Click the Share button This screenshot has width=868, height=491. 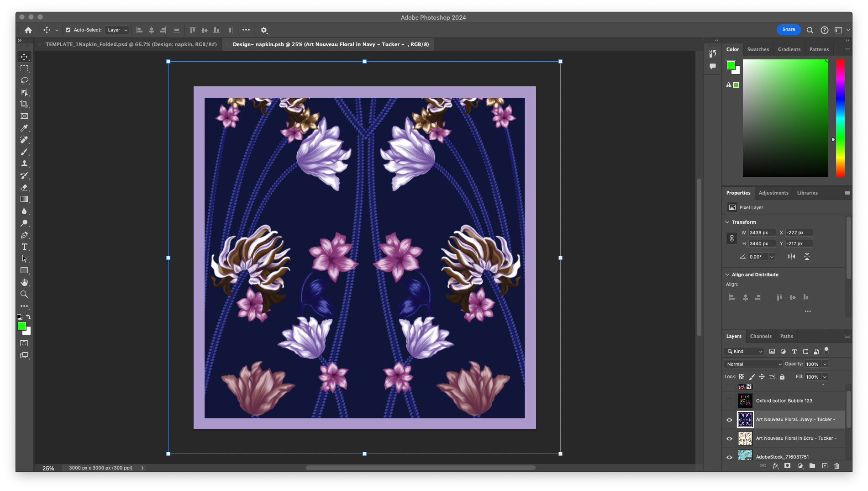pyautogui.click(x=789, y=30)
